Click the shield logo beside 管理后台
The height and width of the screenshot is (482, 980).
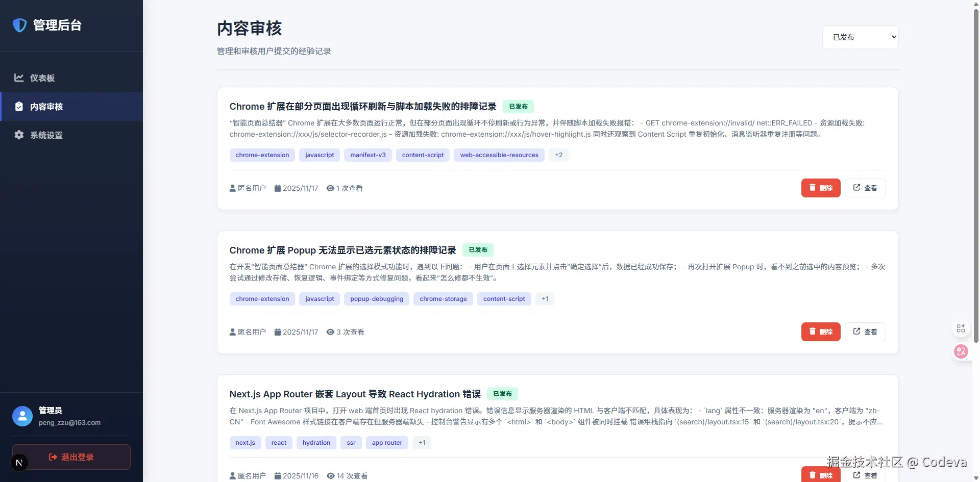pyautogui.click(x=19, y=25)
